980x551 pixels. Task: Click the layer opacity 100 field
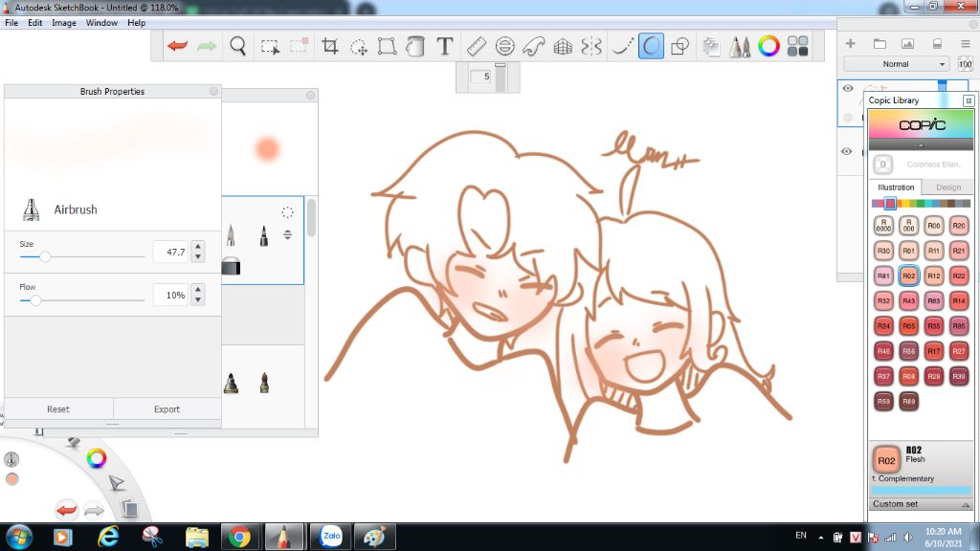pyautogui.click(x=965, y=64)
